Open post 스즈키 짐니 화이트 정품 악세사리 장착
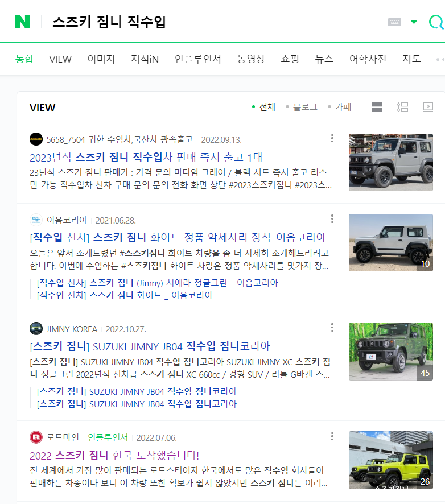 tap(178, 238)
